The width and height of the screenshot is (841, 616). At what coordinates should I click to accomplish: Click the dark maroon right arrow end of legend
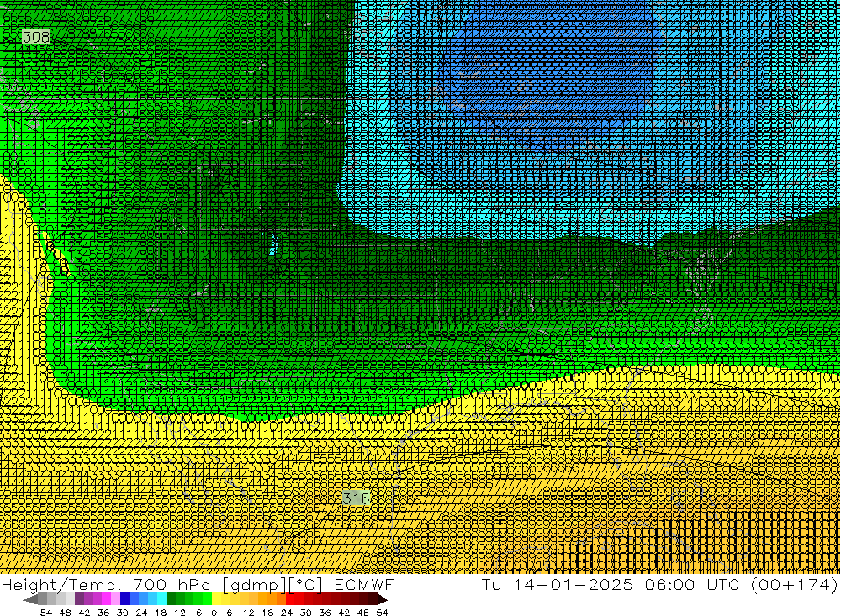(383, 600)
